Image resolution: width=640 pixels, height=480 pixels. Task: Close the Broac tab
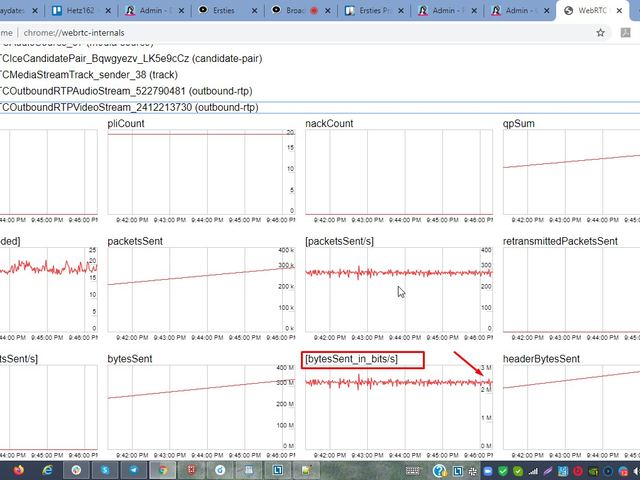click(328, 11)
